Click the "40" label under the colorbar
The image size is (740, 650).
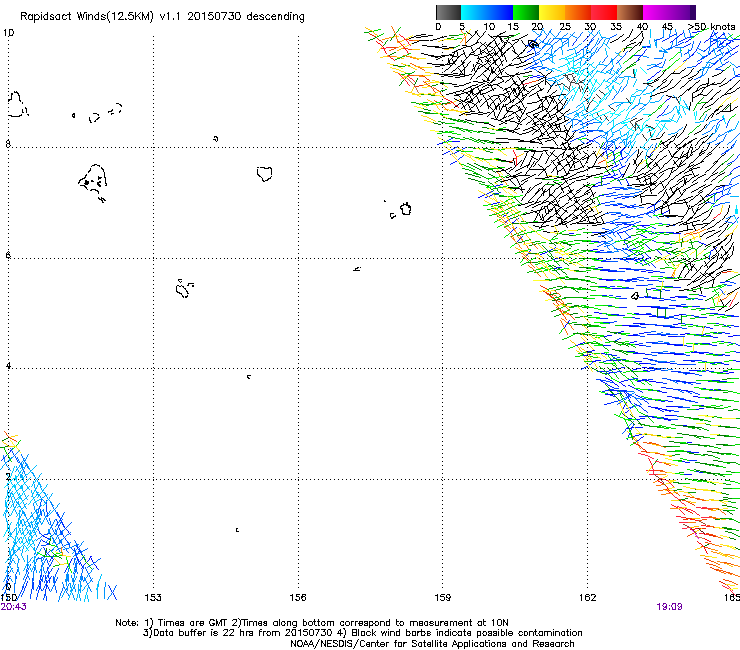(x=642, y=27)
